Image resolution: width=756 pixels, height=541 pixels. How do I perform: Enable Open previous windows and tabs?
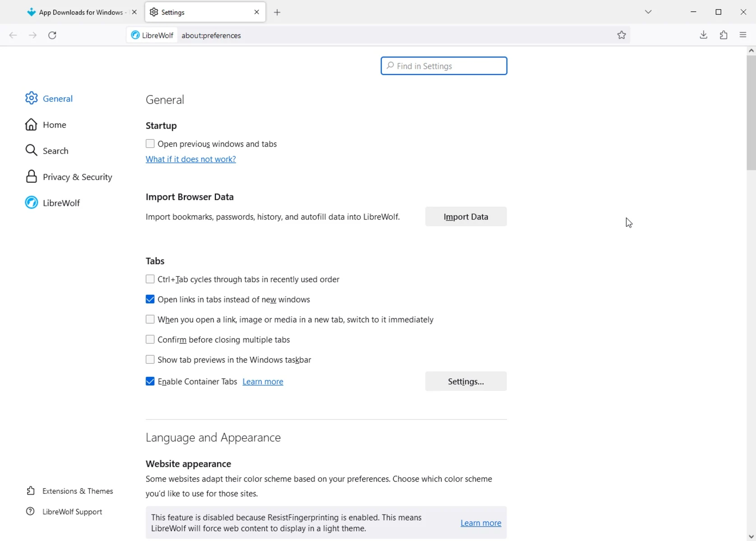(x=150, y=144)
